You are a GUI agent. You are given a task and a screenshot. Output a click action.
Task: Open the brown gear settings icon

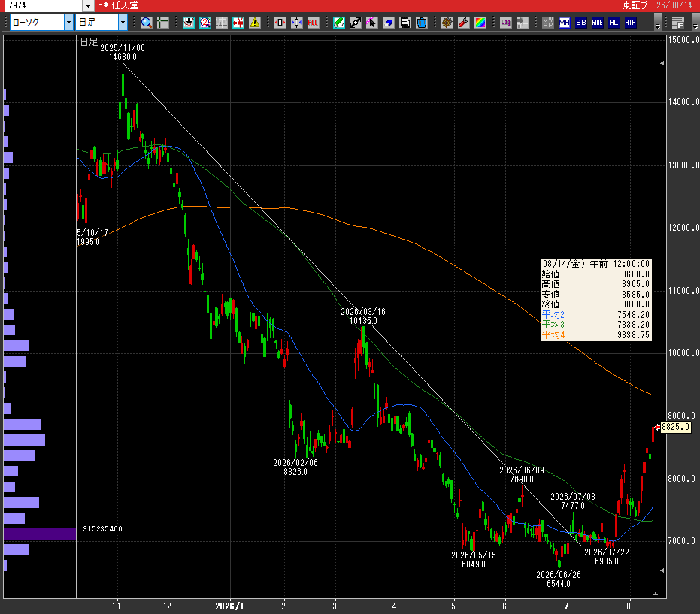447,23
